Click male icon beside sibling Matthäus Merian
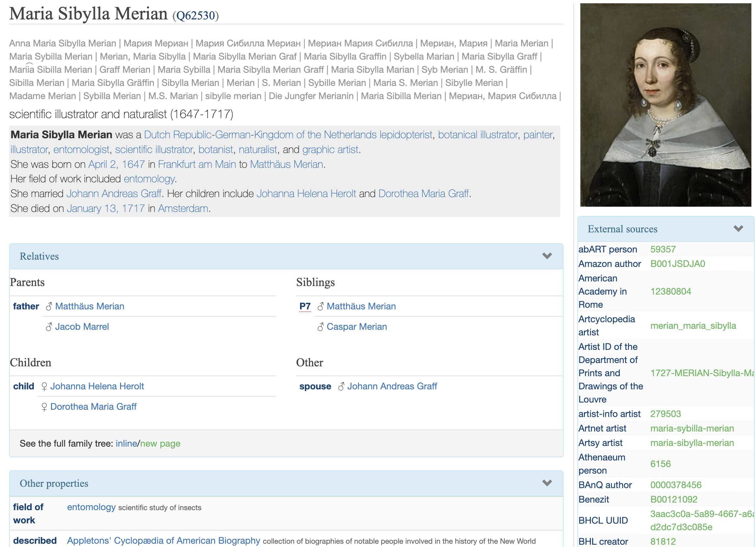The width and height of the screenshot is (756, 547). click(x=321, y=306)
